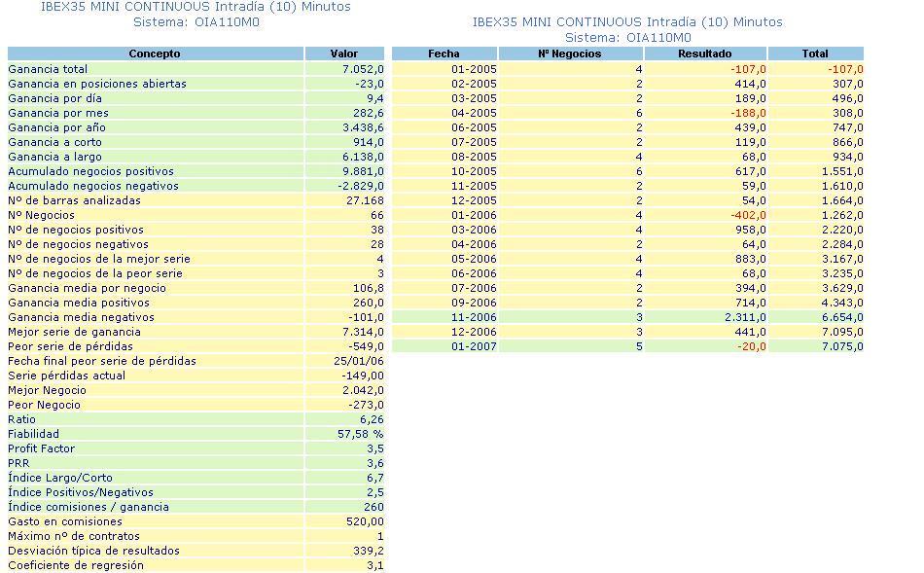Select the date 01-2007
Image resolution: width=924 pixels, height=573 pixels.
click(x=474, y=346)
